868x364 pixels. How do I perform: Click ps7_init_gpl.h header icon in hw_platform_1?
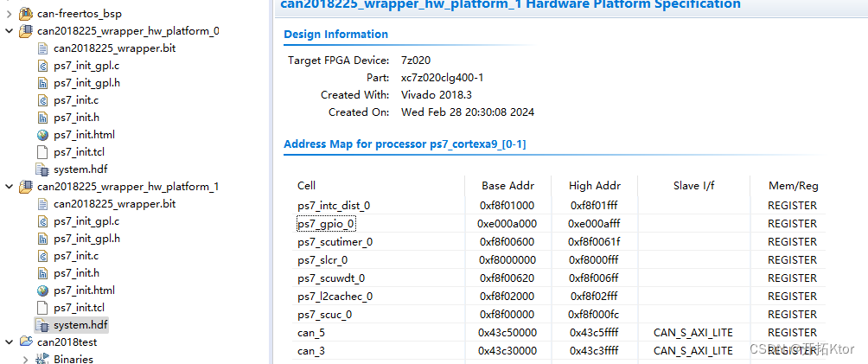point(42,239)
